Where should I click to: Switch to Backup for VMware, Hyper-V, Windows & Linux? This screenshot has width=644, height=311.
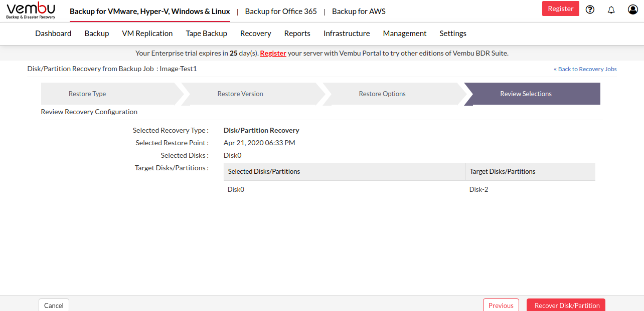click(x=150, y=11)
